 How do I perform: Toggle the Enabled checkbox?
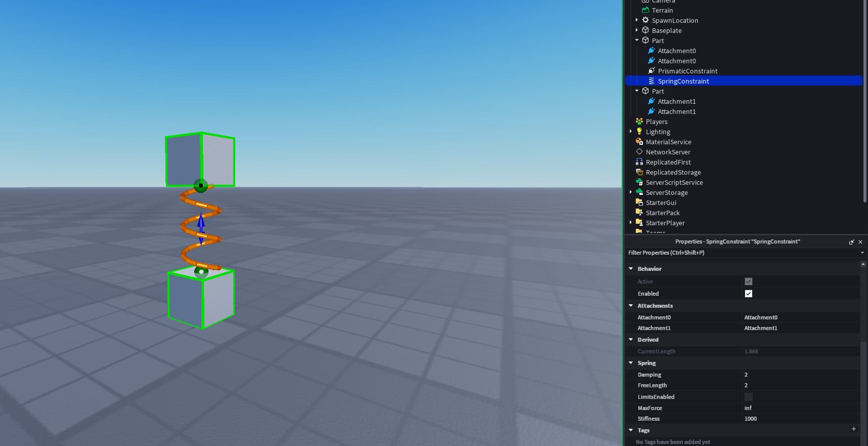(748, 294)
